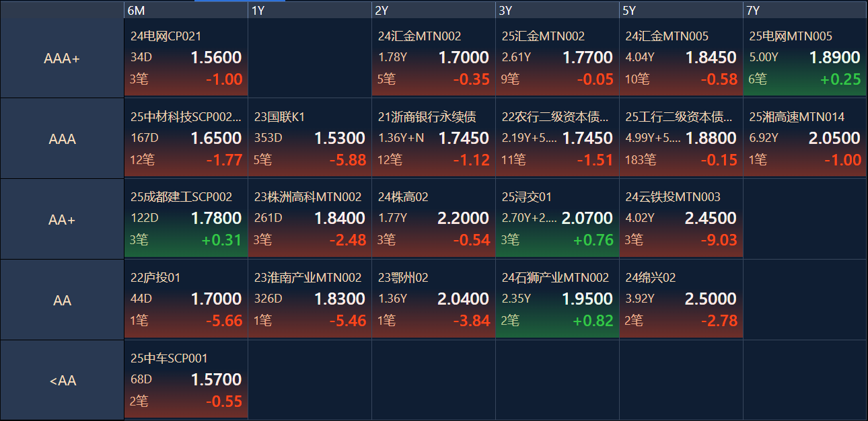Select the AA rating row label

click(x=62, y=300)
